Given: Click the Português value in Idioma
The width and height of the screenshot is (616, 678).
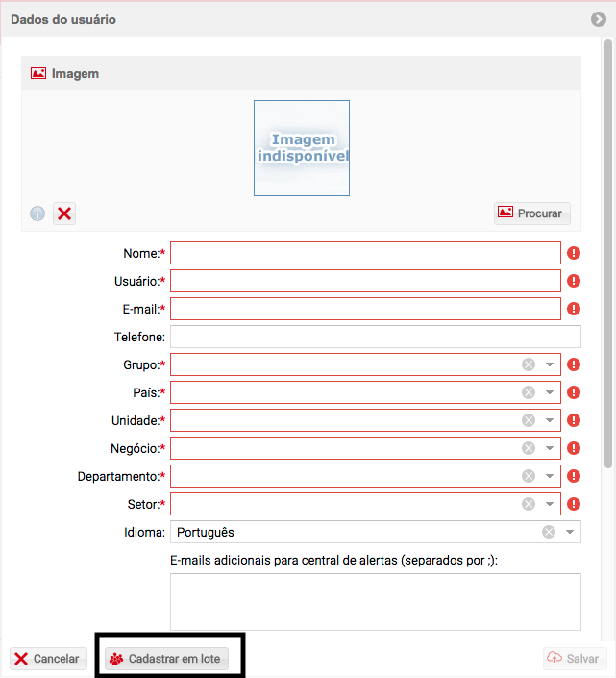Looking at the screenshot, I should 206,532.
